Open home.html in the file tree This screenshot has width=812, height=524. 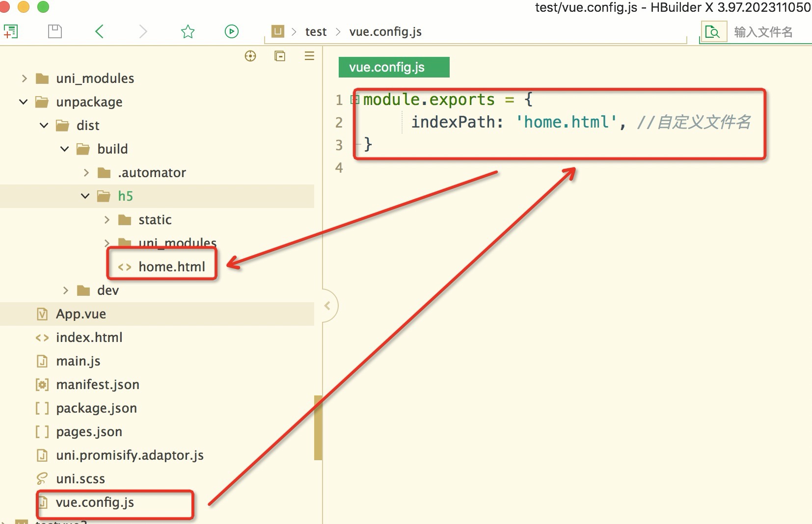coord(171,267)
